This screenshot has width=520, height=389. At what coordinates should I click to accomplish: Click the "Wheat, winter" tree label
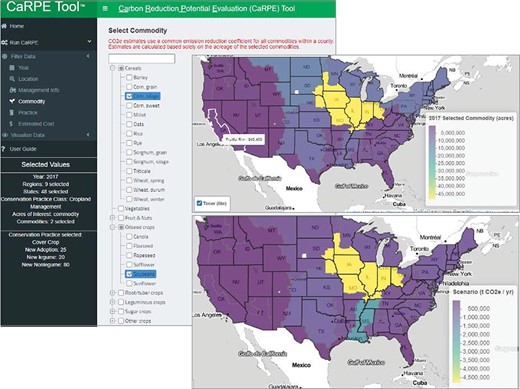tap(149, 199)
